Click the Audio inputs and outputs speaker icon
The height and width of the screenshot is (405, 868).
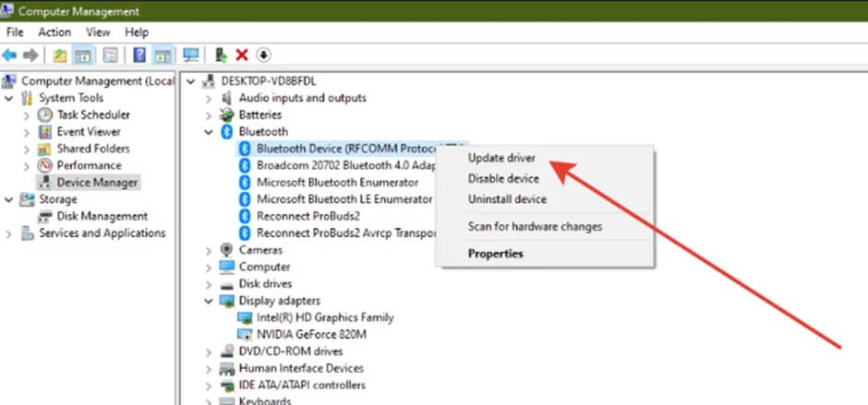[x=226, y=98]
